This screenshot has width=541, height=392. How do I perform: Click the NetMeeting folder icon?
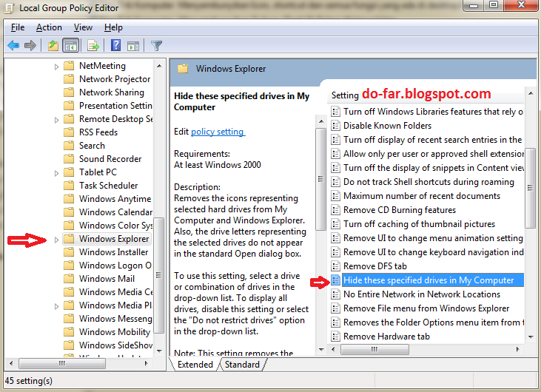click(69, 66)
